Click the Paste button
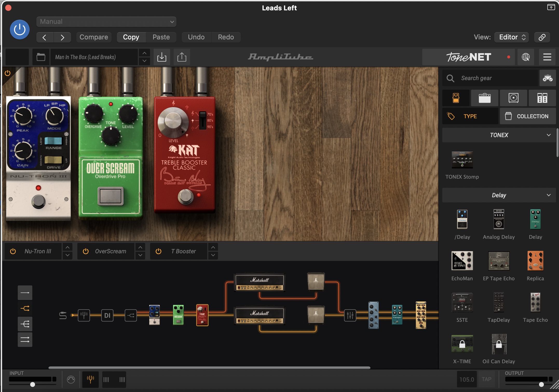This screenshot has width=559, height=392. pyautogui.click(x=161, y=37)
